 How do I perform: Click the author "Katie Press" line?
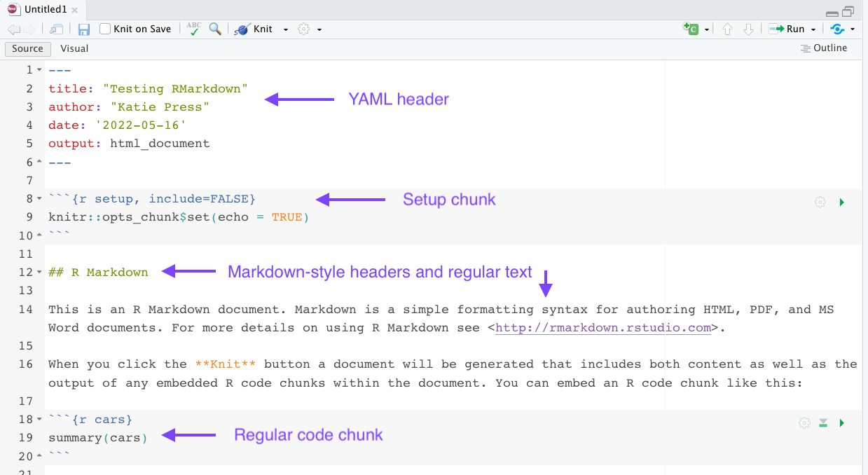click(129, 106)
